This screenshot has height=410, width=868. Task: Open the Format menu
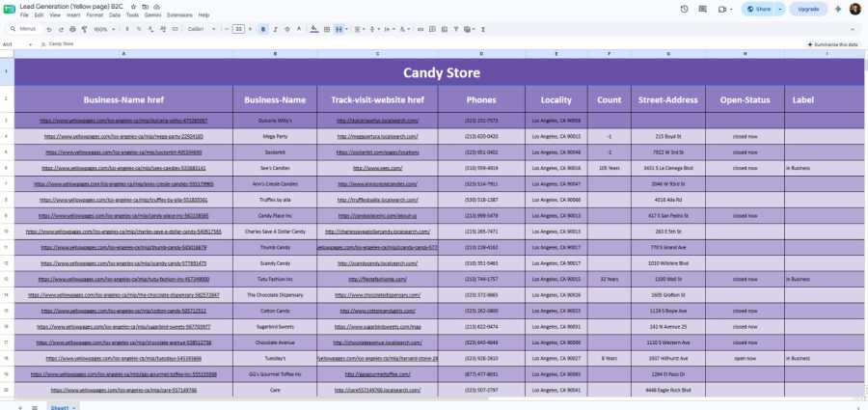[x=95, y=15]
